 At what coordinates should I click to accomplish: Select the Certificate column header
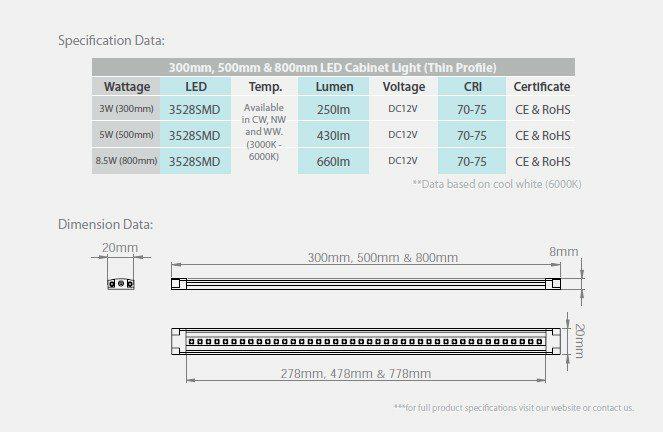coord(542,87)
